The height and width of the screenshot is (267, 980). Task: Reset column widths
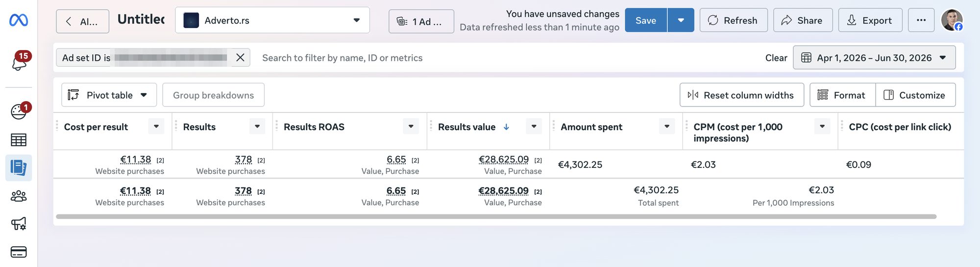(742, 95)
